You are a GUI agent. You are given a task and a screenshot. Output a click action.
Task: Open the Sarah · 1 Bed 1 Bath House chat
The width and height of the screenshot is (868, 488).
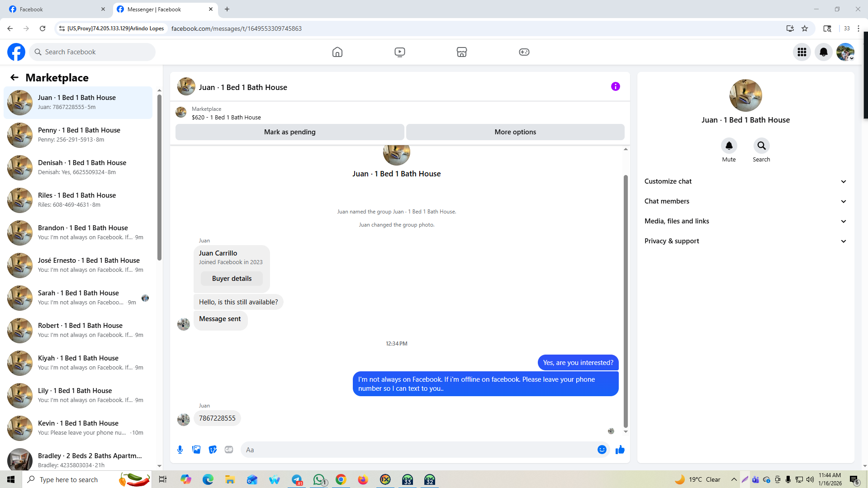tap(78, 298)
